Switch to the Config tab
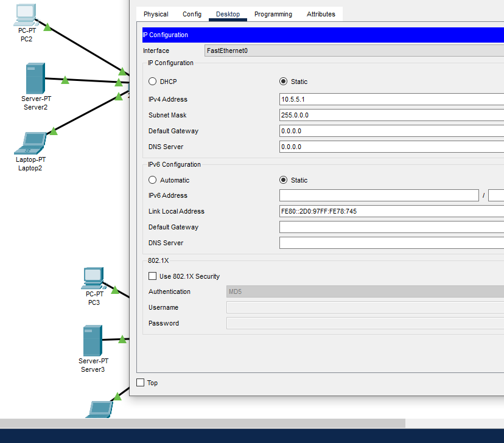This screenshot has width=504, height=443. 192,13
